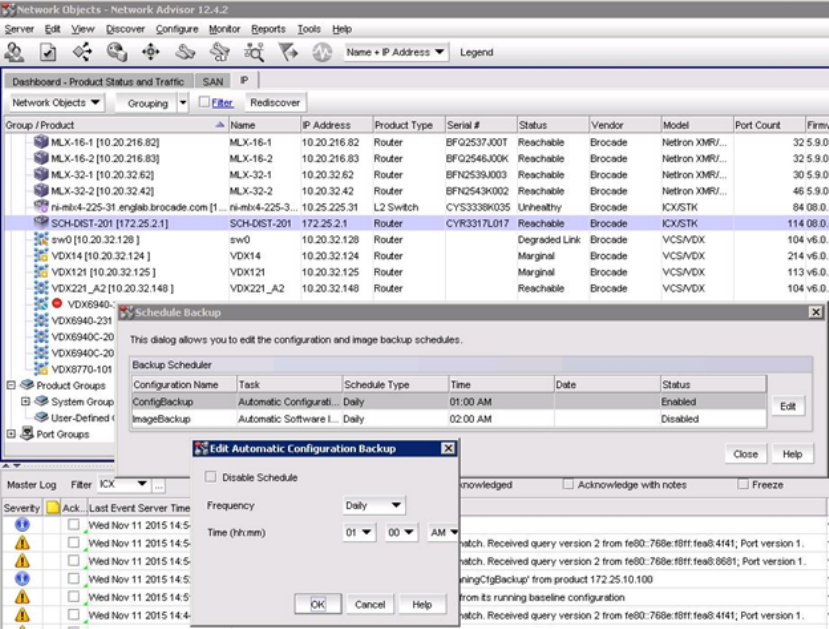Click info icon for 172.25.10.100 log row
Screen dimensions: 829x629
[22, 578]
